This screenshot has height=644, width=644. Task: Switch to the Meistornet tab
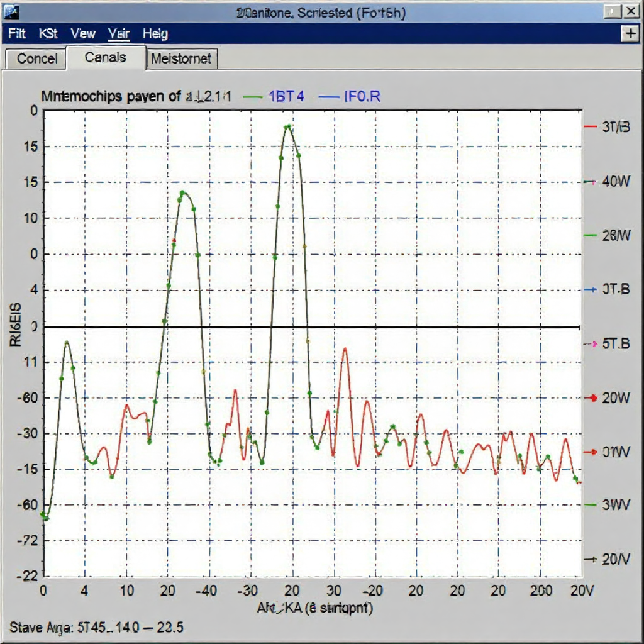point(181,58)
